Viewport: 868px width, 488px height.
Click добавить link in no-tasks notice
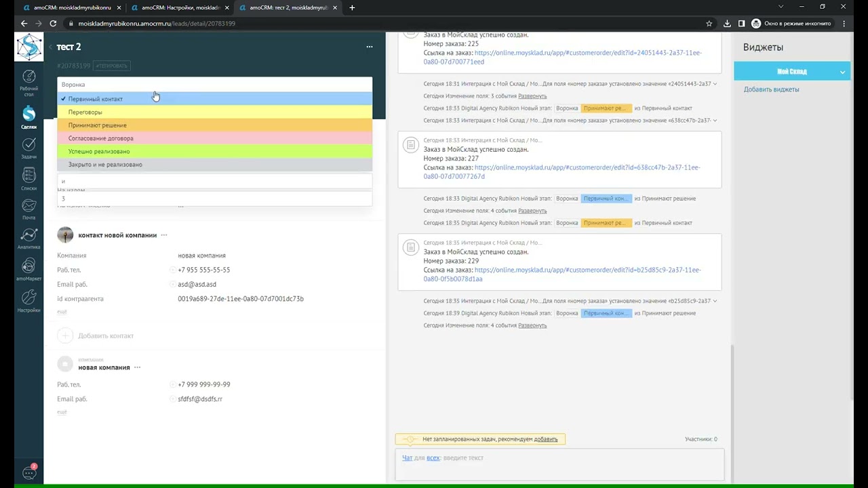(x=546, y=439)
